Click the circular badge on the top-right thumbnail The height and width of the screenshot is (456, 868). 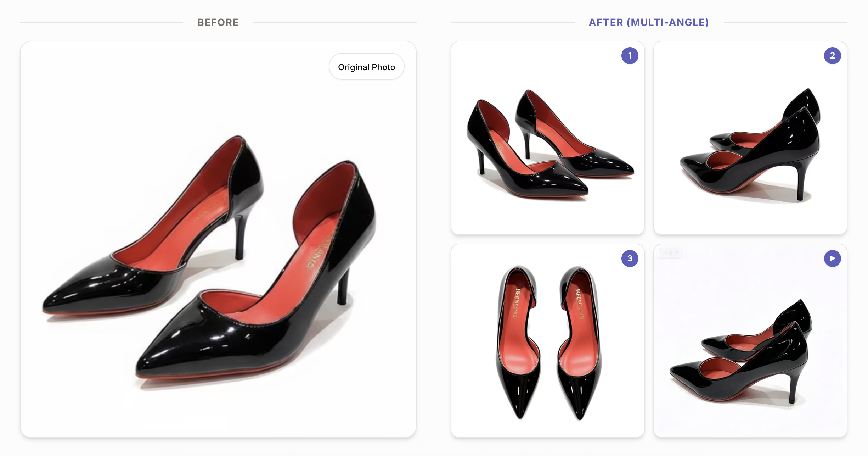click(833, 56)
